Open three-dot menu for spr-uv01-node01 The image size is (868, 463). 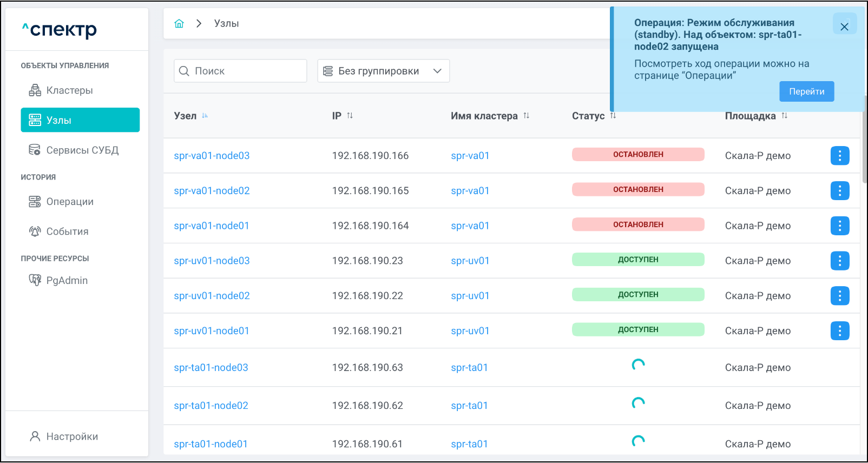coord(839,331)
